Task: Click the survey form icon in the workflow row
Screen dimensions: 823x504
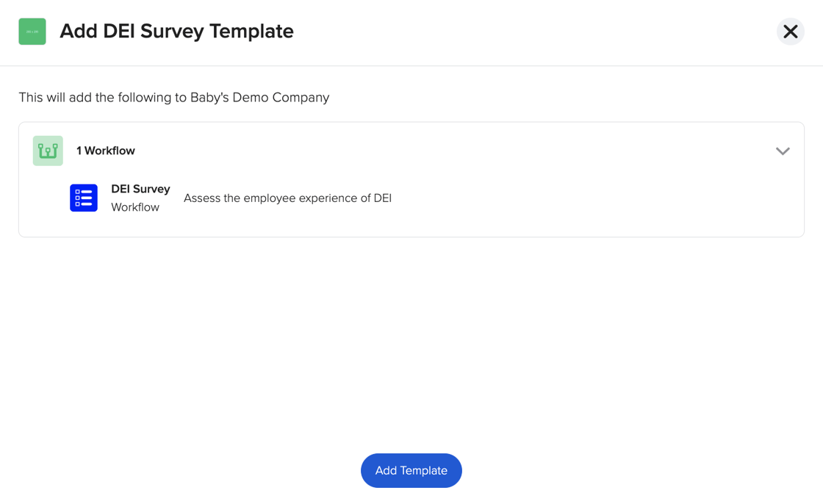Action: click(84, 198)
